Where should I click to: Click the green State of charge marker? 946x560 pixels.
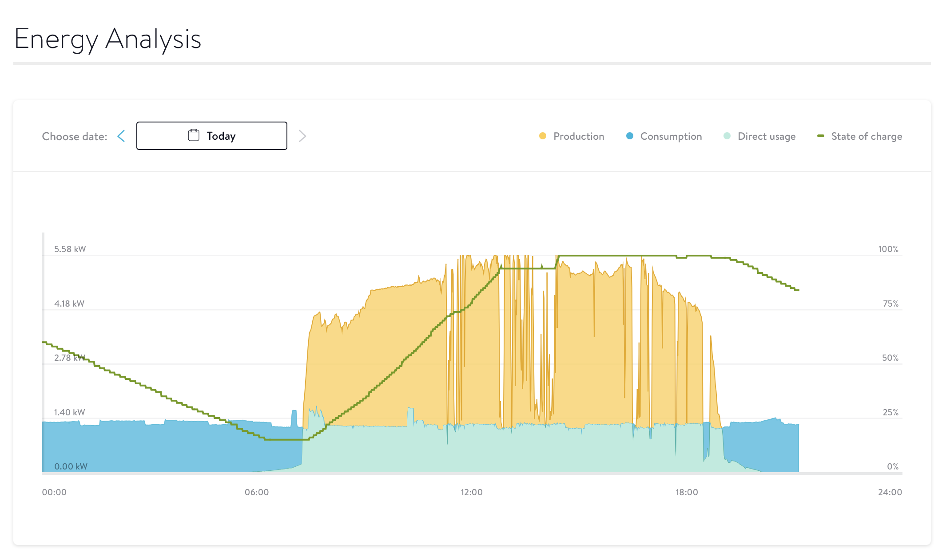[x=820, y=136]
